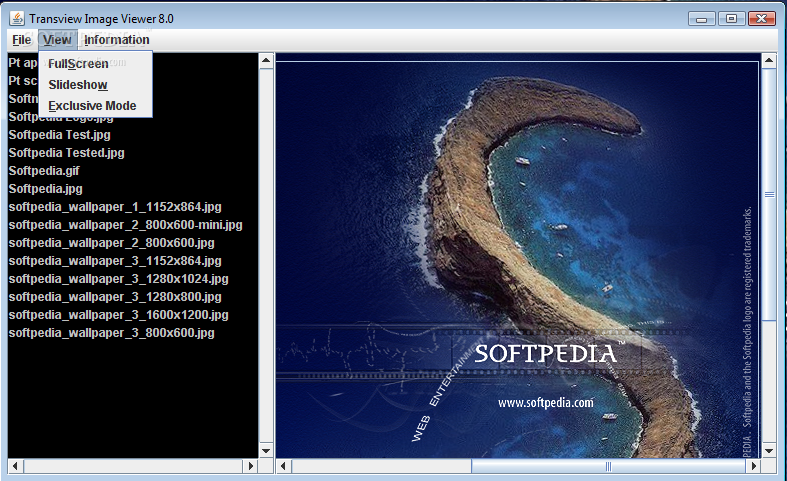Click file list scroll down arrow

click(266, 450)
